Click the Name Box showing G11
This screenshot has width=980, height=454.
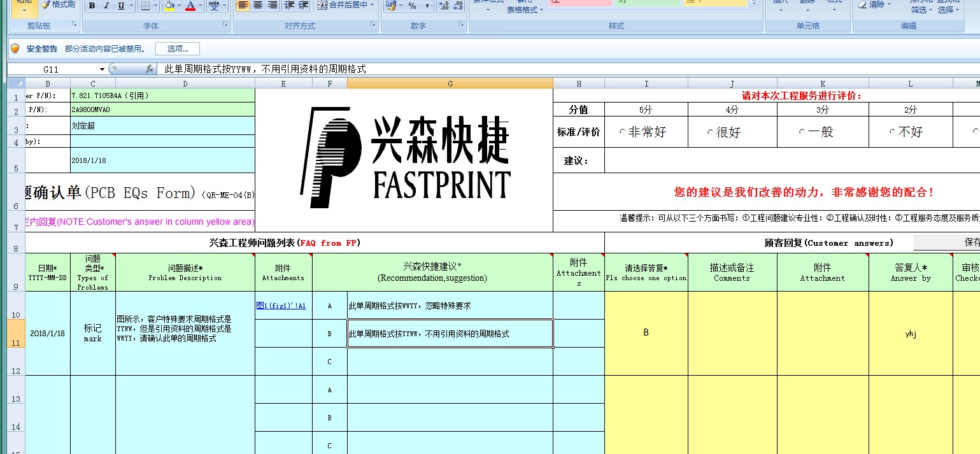51,69
